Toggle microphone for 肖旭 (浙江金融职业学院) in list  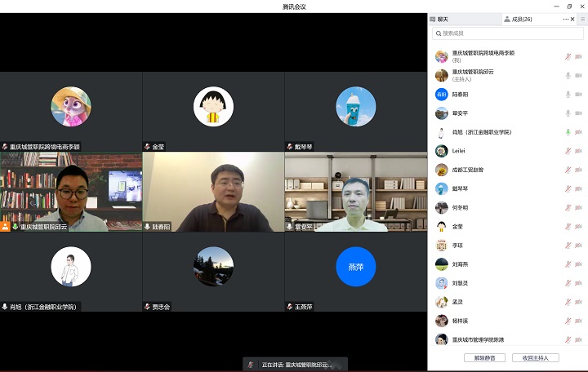[568, 131]
